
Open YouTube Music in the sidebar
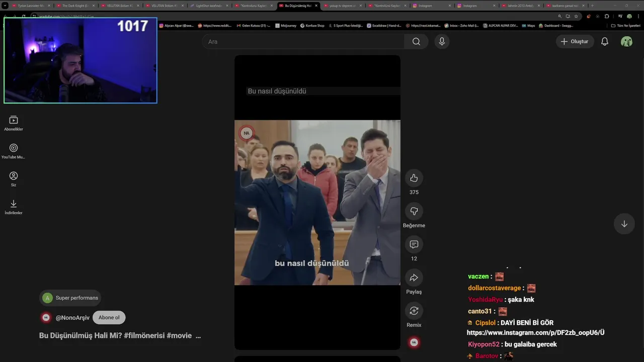14,151
